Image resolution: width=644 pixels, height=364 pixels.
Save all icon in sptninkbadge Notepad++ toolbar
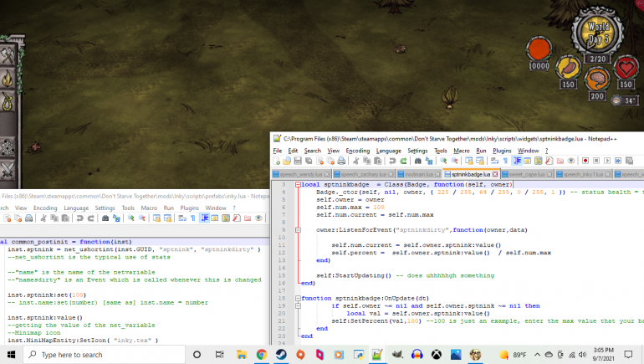coord(309,161)
